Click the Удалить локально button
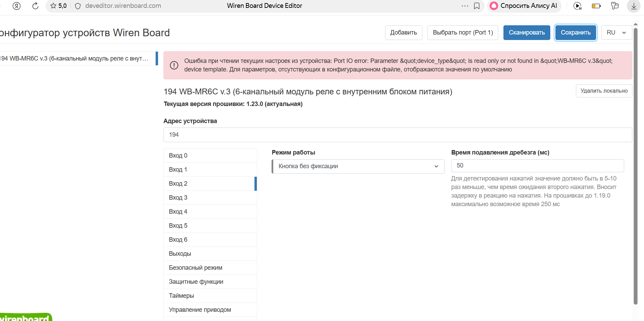Viewport: 644px width, 321px height. tap(604, 91)
